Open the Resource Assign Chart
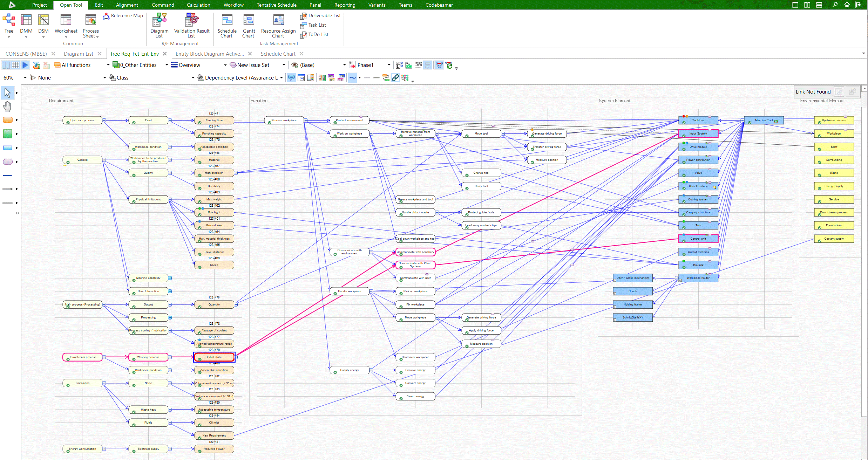Image resolution: width=868 pixels, height=460 pixels. [x=278, y=26]
